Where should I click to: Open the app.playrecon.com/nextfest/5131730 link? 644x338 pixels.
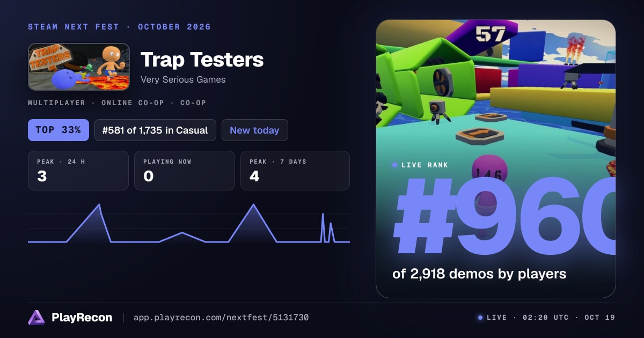[221, 318]
